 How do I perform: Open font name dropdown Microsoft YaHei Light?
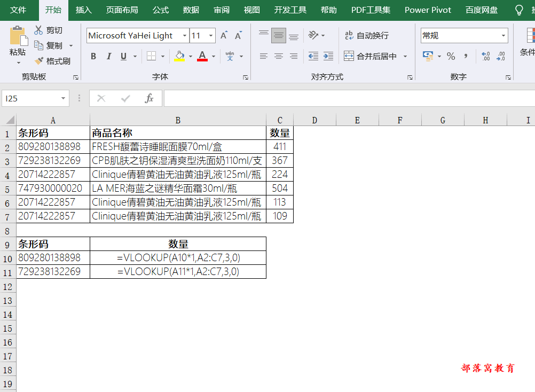tap(185, 35)
